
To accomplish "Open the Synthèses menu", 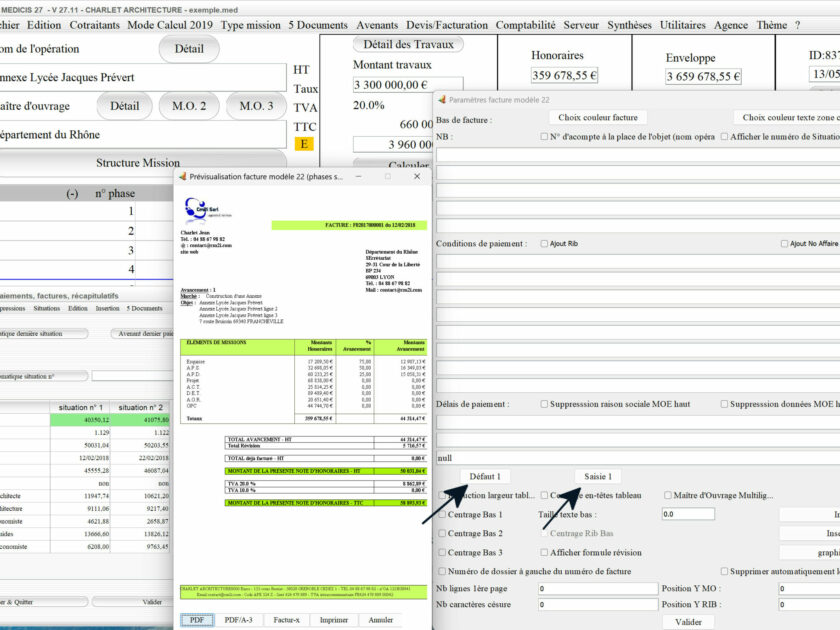I will pyautogui.click(x=629, y=25).
